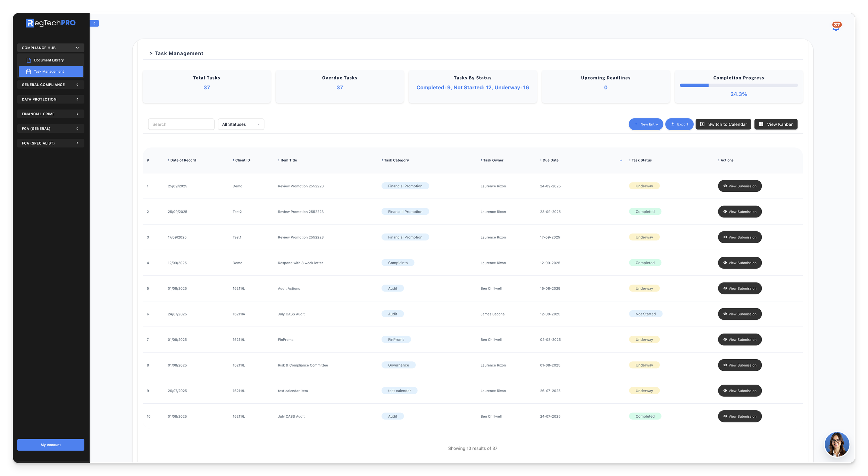868x476 pixels.
Task: Click the Task Management calendar icon
Action: pyautogui.click(x=28, y=72)
